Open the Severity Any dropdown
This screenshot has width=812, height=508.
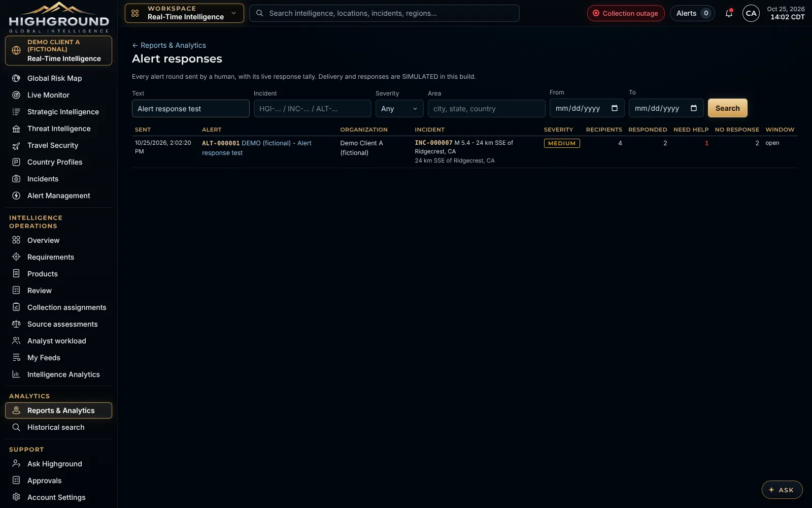point(399,109)
